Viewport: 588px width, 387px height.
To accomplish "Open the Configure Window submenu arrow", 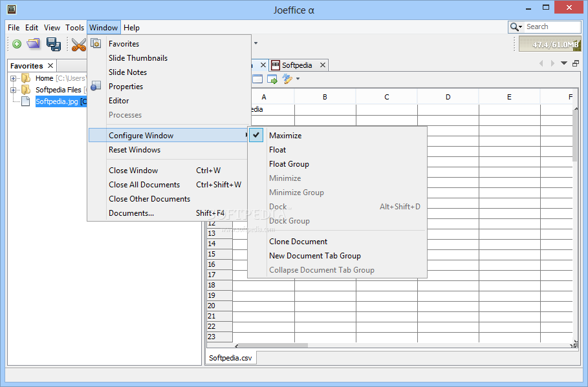I will click(x=246, y=135).
